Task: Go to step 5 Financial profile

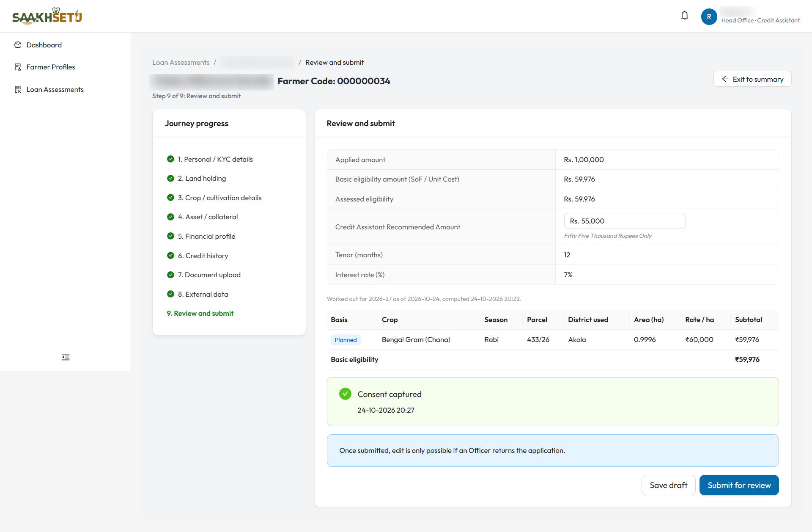Action: 206,236
